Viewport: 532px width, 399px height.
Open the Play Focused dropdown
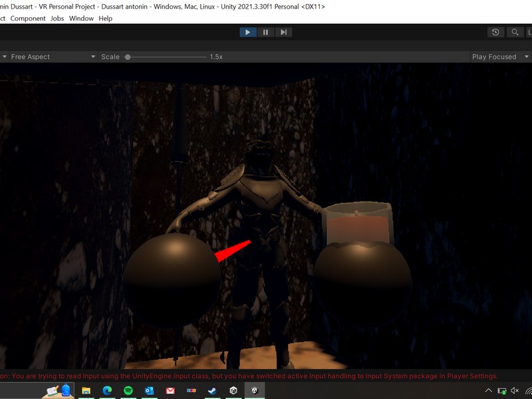point(501,57)
